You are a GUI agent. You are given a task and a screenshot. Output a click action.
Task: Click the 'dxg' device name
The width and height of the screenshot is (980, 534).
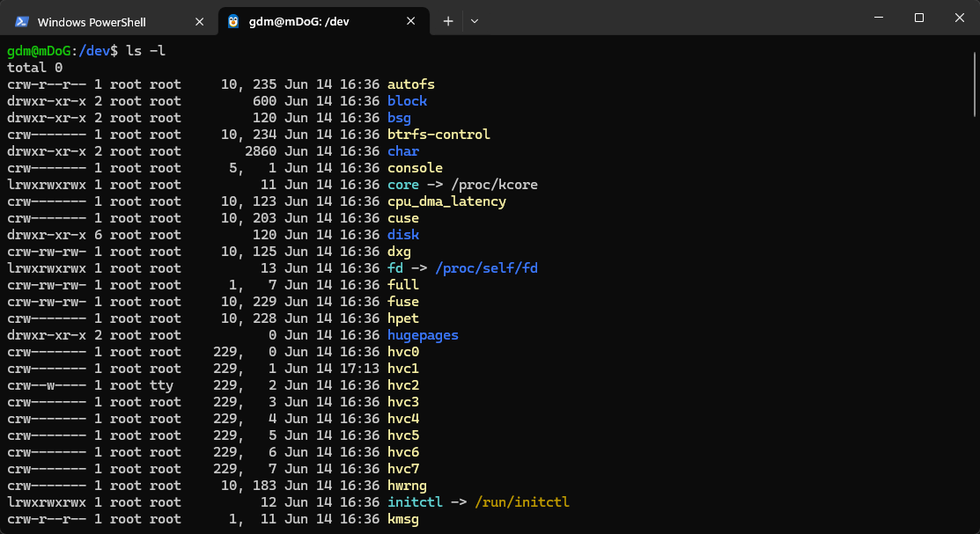point(399,252)
